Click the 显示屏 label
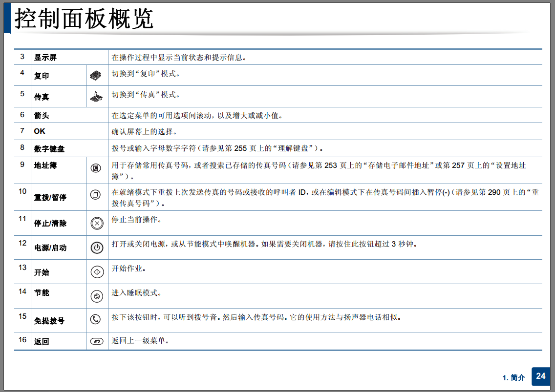Screen dimensions: 555x392 (x=45, y=58)
